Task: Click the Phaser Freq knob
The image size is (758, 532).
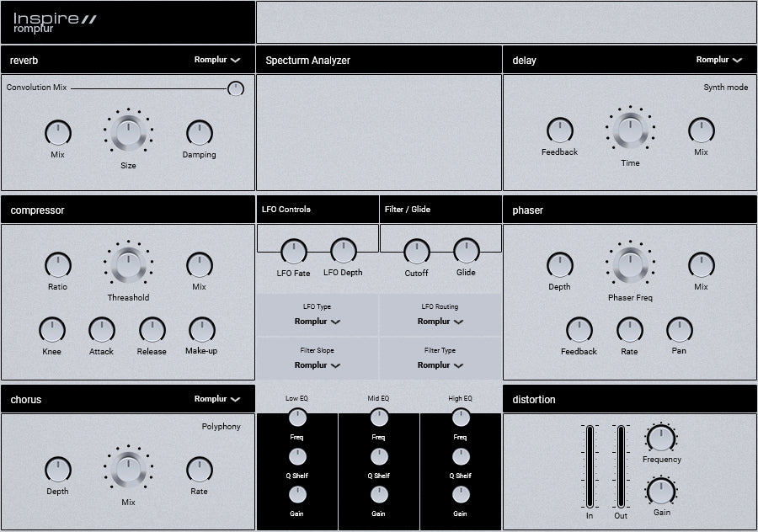Action: click(x=630, y=263)
